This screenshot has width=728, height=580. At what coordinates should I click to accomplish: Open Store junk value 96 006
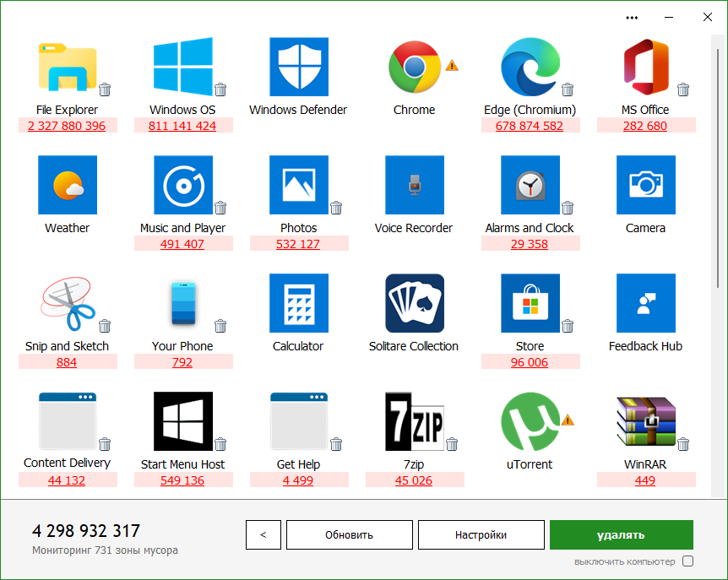click(x=530, y=362)
